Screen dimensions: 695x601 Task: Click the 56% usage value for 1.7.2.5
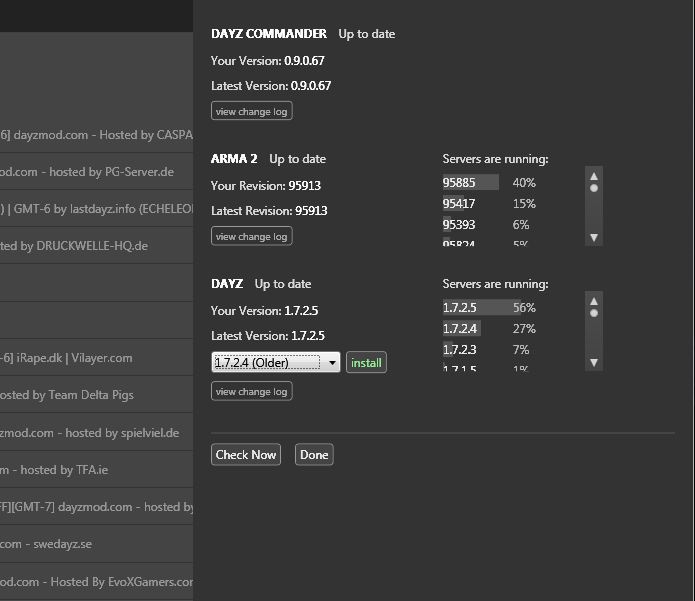(x=524, y=308)
